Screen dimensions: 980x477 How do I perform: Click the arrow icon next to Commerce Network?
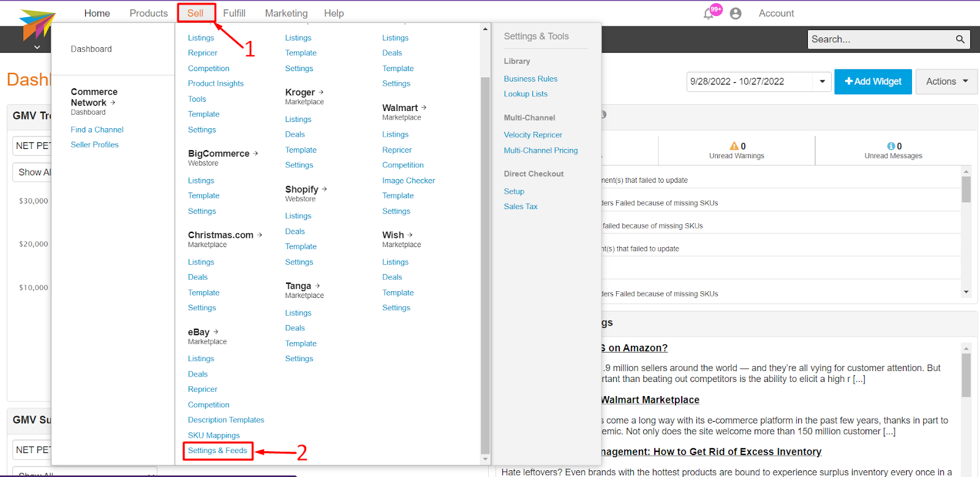pos(113,102)
